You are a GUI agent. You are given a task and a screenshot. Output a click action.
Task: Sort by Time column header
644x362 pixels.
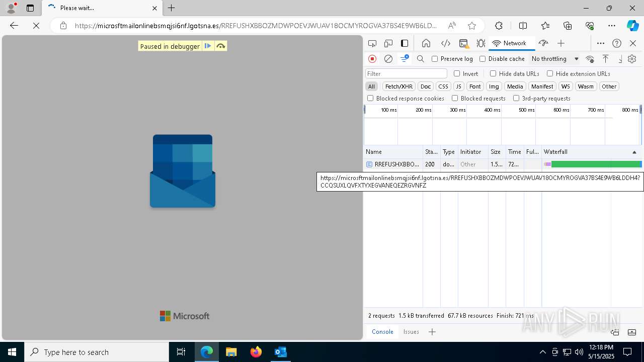tap(515, 152)
